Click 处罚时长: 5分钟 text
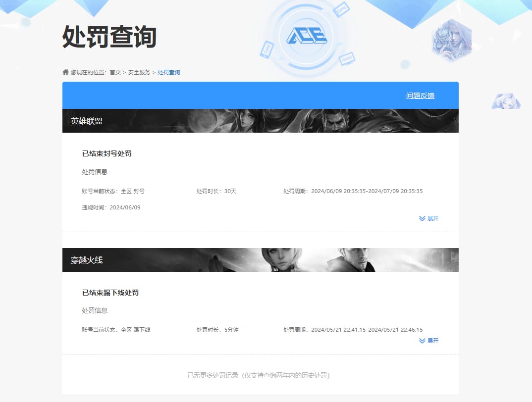 [217, 330]
